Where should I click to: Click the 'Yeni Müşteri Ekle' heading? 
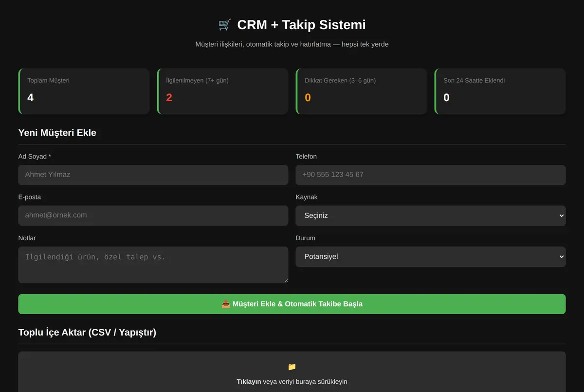tap(57, 132)
